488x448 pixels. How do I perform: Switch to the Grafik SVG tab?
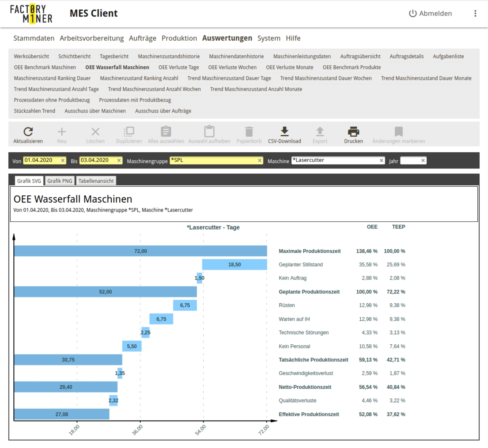tap(29, 181)
